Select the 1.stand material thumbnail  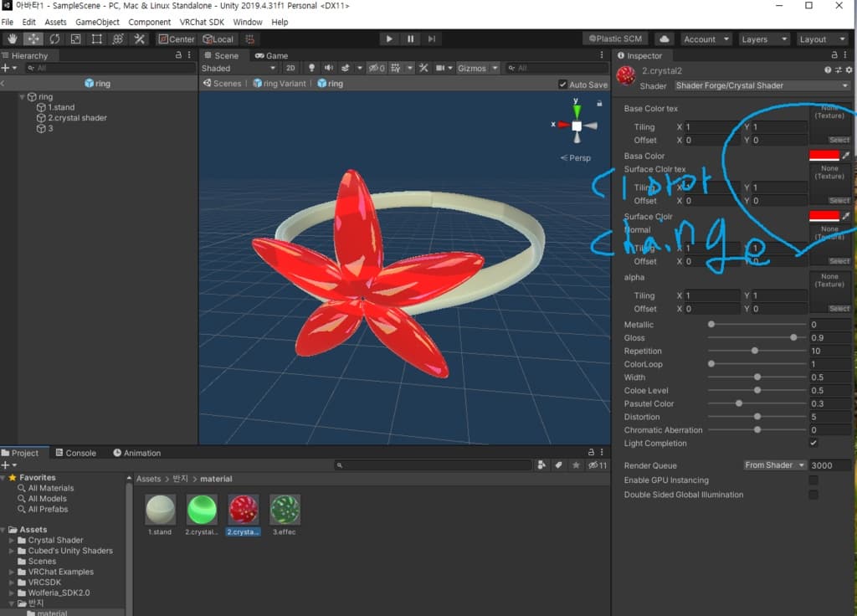point(159,510)
